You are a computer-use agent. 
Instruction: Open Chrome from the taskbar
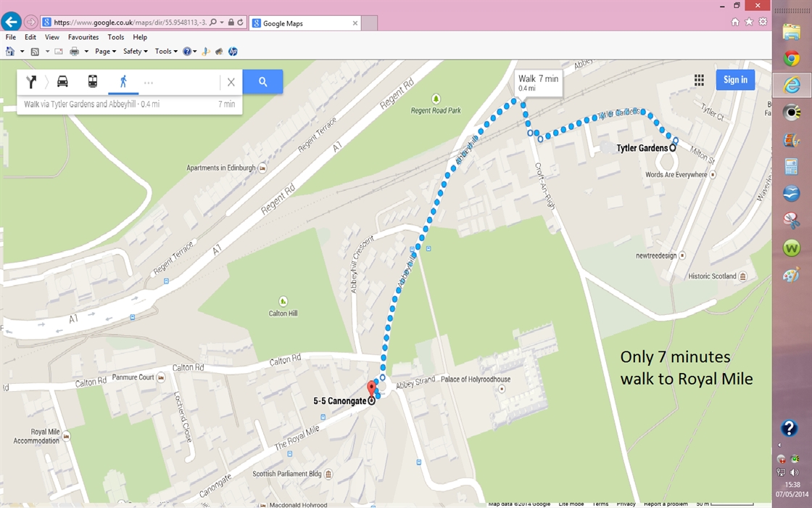[791, 58]
